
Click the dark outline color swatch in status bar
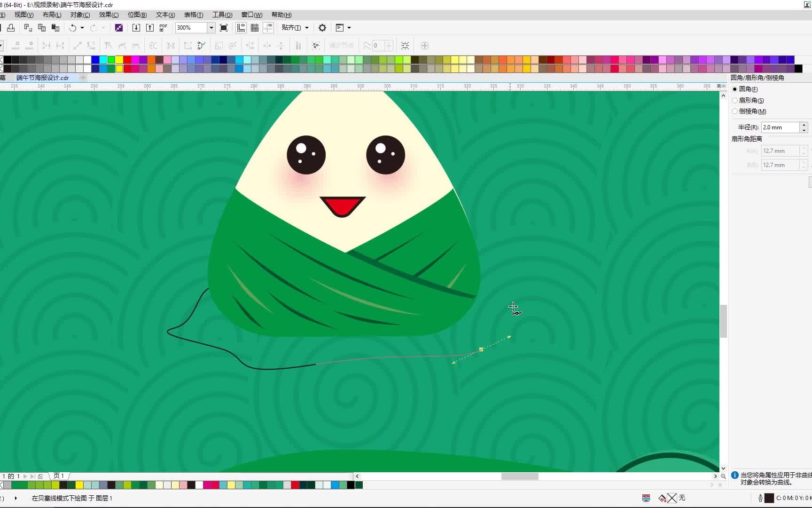pos(769,498)
